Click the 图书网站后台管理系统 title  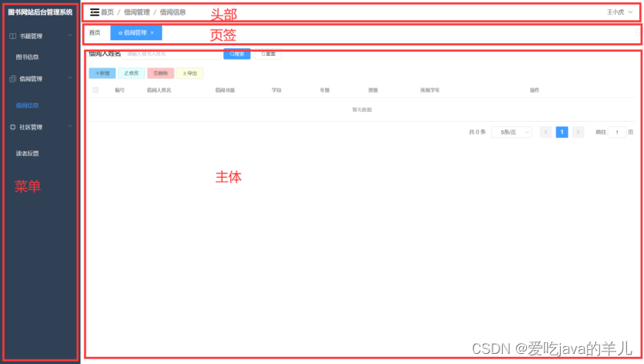point(40,12)
